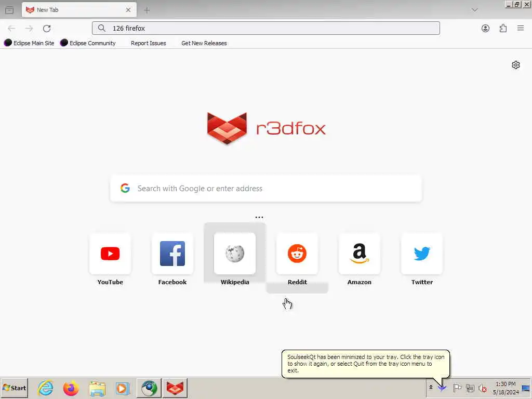Open the Action Center flag icon
Image resolution: width=532 pixels, height=399 pixels.
pos(457,388)
